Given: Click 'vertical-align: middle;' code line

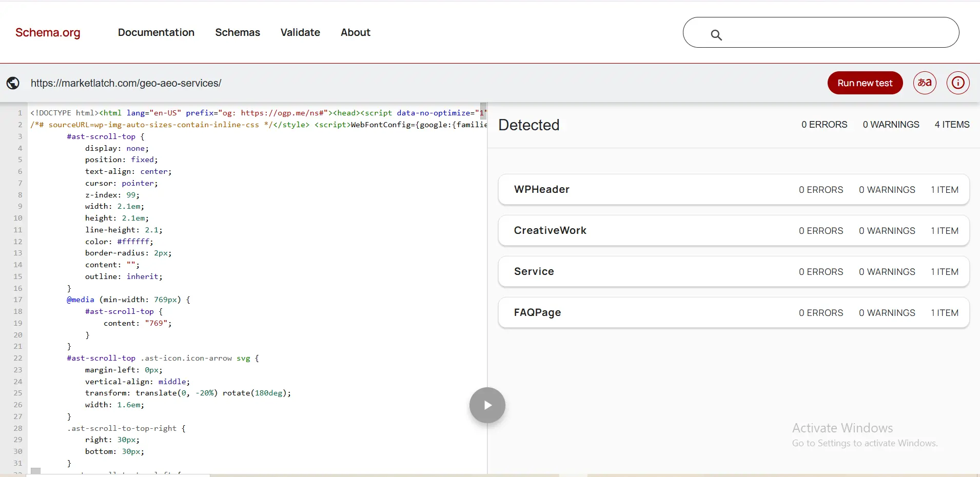Looking at the screenshot, I should pos(138,382).
